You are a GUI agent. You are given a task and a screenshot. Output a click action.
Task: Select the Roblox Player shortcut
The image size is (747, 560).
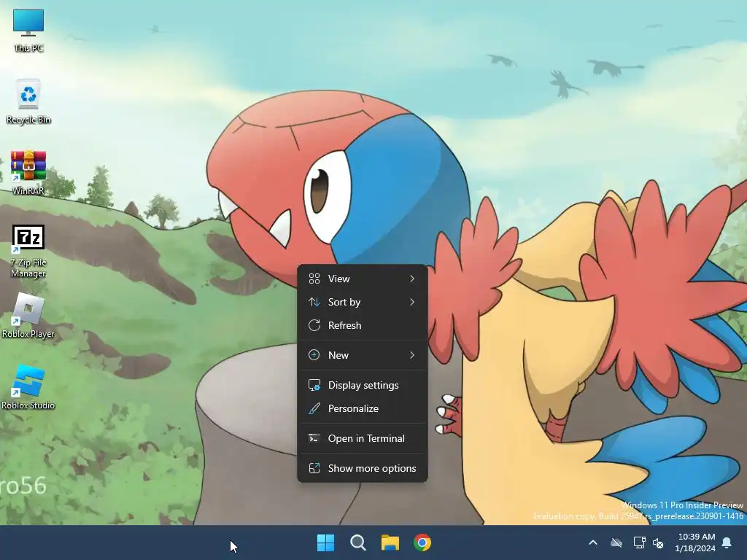(28, 316)
